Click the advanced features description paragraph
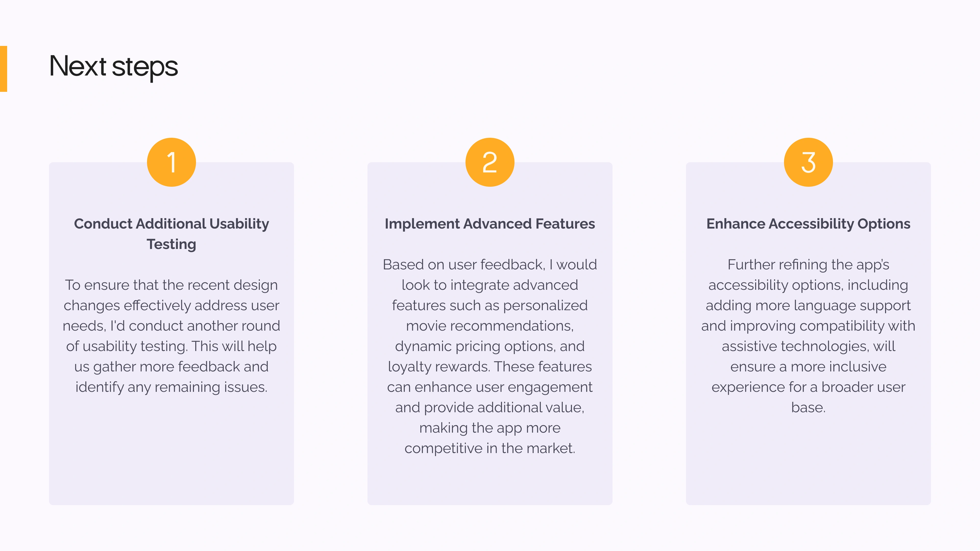Viewport: 980px width, 551px height. (x=490, y=356)
